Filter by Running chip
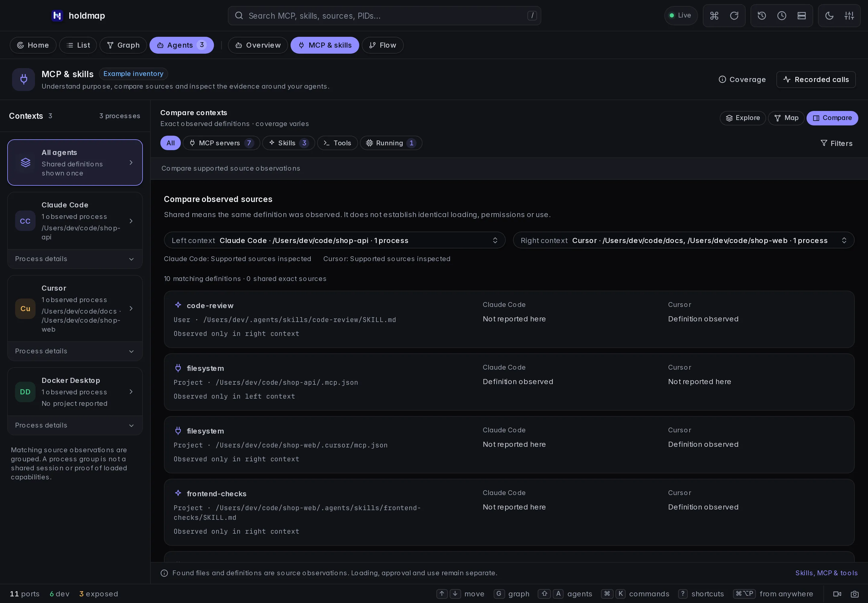Image resolution: width=868 pixels, height=603 pixels. 391,143
